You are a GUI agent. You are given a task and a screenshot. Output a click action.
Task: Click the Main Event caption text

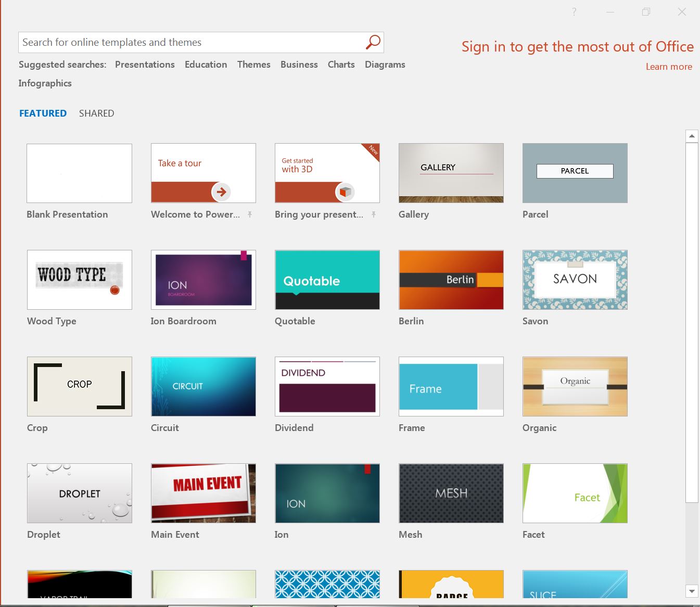[175, 535]
